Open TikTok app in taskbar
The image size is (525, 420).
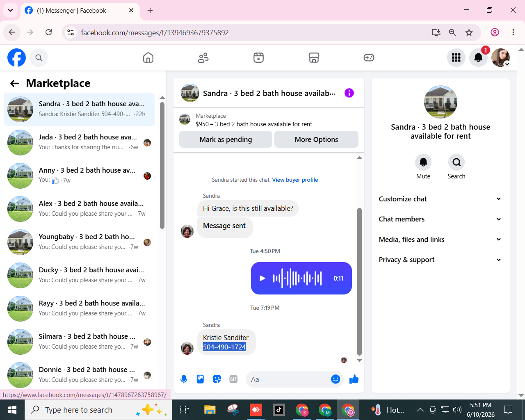279,410
